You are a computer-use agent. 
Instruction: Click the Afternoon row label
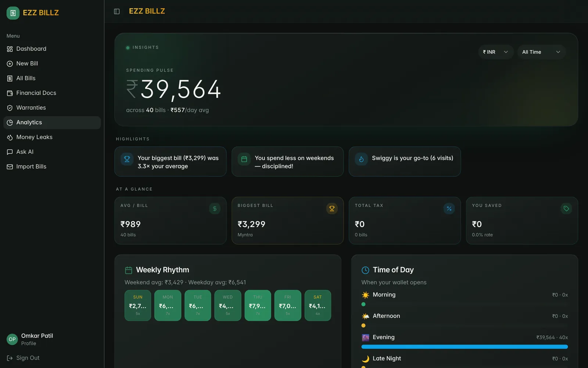pos(386,316)
